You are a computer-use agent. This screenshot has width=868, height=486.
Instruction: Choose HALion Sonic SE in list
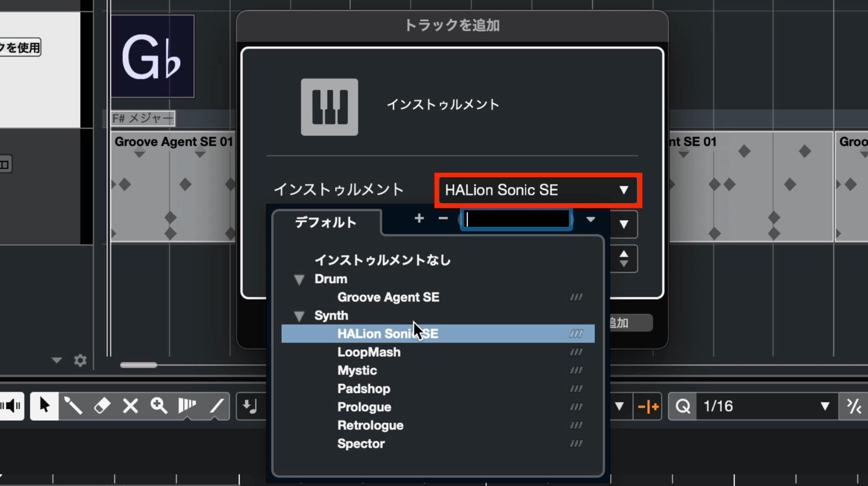(x=438, y=334)
